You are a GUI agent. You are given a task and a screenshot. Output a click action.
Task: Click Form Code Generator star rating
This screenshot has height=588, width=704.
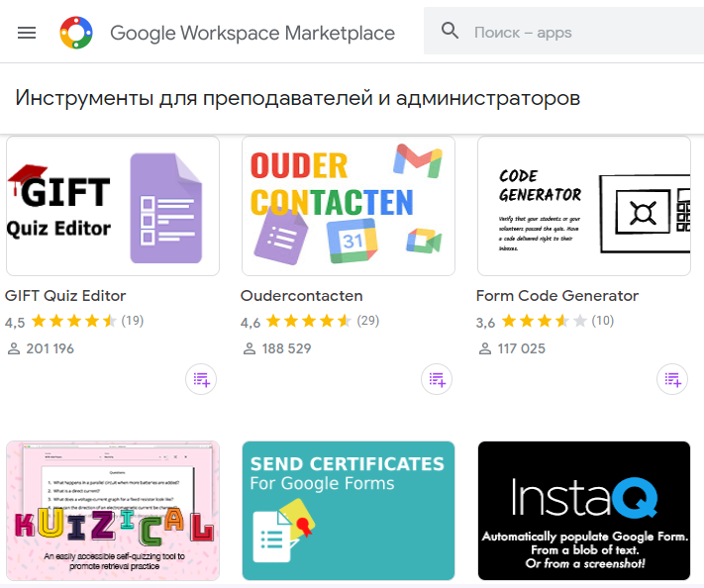coord(545,322)
